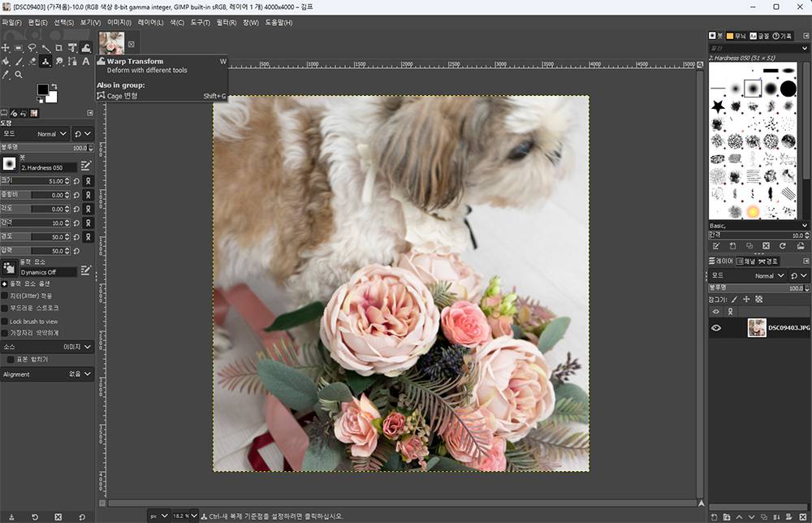The image size is (812, 523).
Task: Swap foreground and background colors
Action: point(55,86)
